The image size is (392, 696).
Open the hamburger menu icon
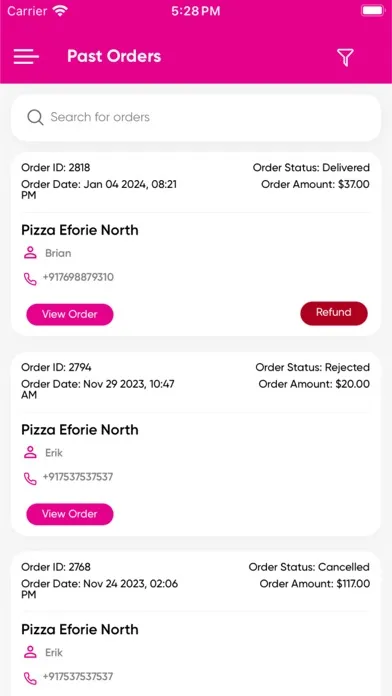(x=26, y=57)
